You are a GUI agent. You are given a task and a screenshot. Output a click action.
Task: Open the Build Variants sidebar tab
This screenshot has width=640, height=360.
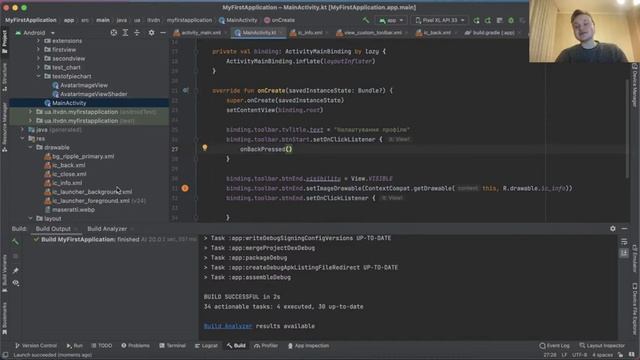[4, 273]
